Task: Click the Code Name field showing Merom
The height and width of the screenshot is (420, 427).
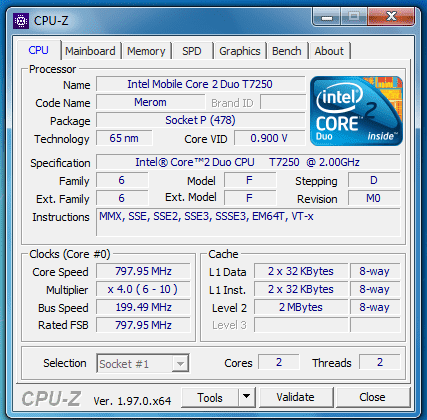Action: (x=150, y=102)
